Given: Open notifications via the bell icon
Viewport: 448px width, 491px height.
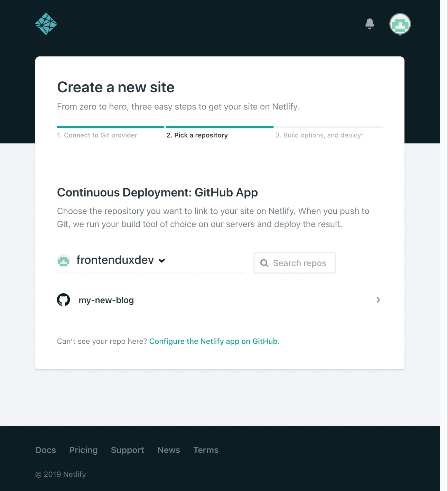Looking at the screenshot, I should pyautogui.click(x=370, y=24).
